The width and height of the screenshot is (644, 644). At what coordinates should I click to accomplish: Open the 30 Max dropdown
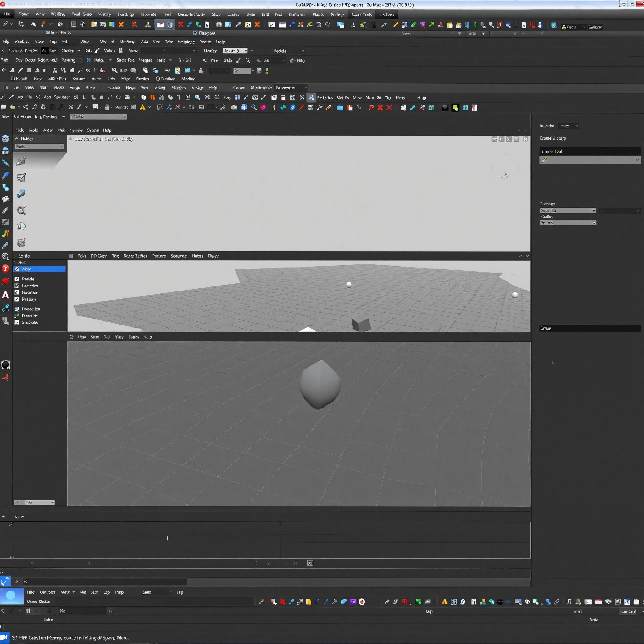click(x=98, y=117)
